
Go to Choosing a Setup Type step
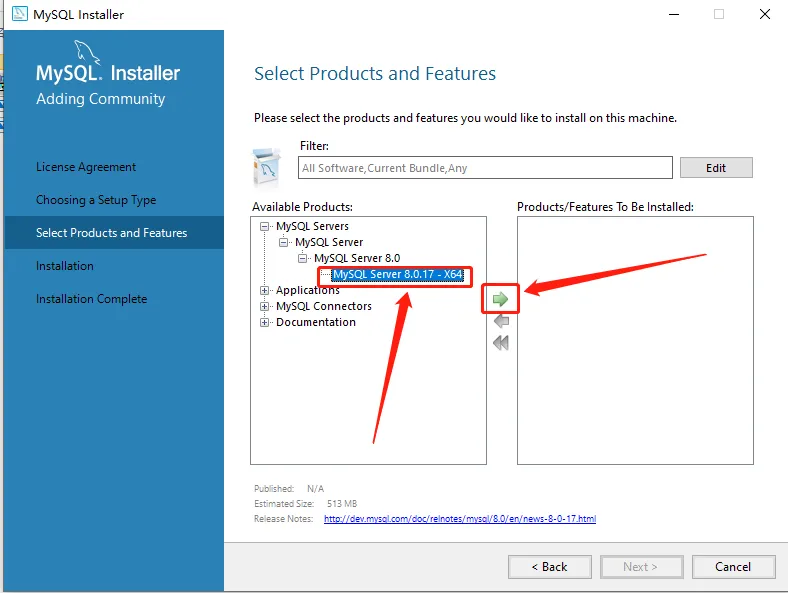(x=96, y=200)
